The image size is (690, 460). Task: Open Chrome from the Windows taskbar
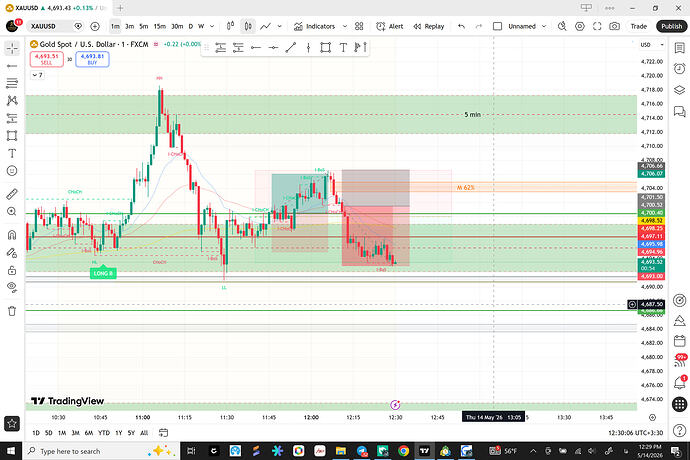[x=404, y=451]
